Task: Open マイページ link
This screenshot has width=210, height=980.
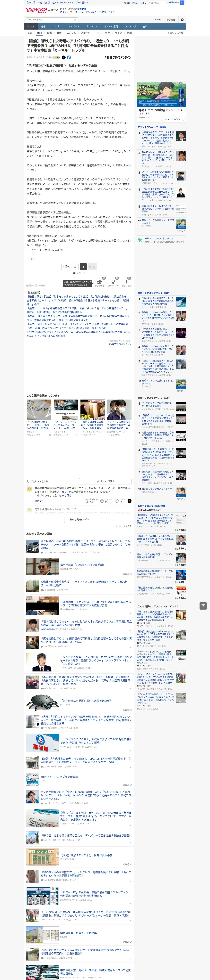Action: click(157, 20)
